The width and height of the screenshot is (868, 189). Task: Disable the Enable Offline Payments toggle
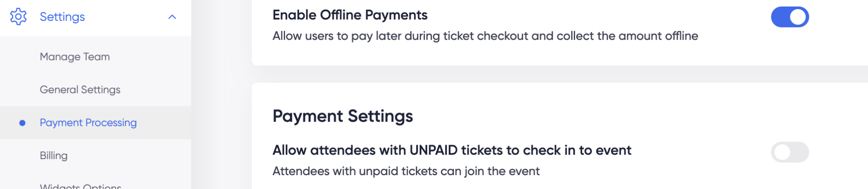coord(790,17)
